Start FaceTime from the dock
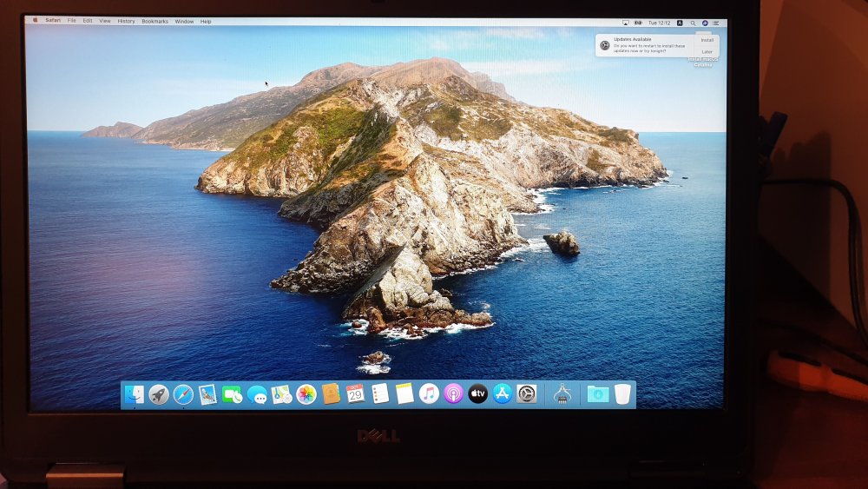The width and height of the screenshot is (868, 489). (x=232, y=394)
